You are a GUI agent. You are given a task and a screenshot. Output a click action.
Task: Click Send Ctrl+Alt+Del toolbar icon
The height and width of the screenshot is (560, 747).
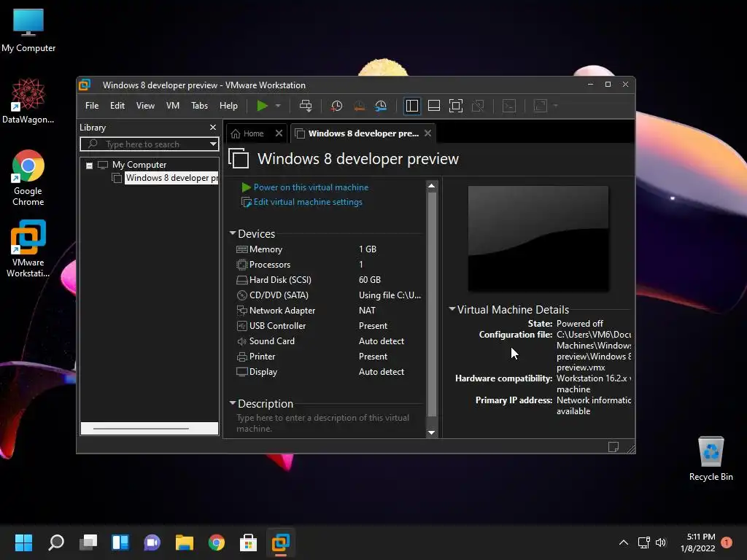[306, 106]
